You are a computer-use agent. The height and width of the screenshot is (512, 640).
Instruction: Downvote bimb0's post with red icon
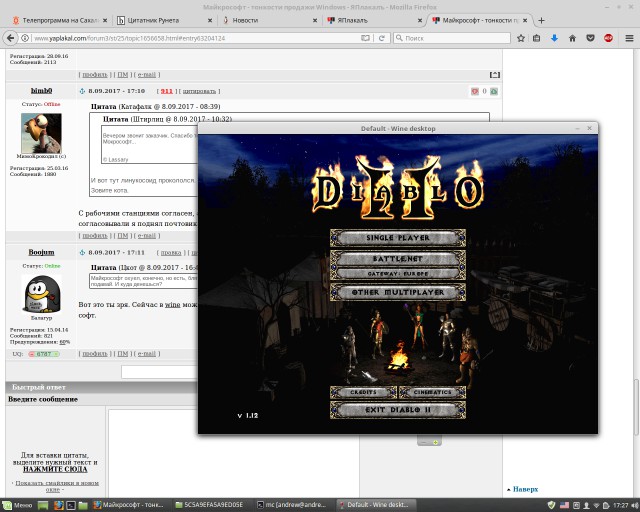pos(475,91)
